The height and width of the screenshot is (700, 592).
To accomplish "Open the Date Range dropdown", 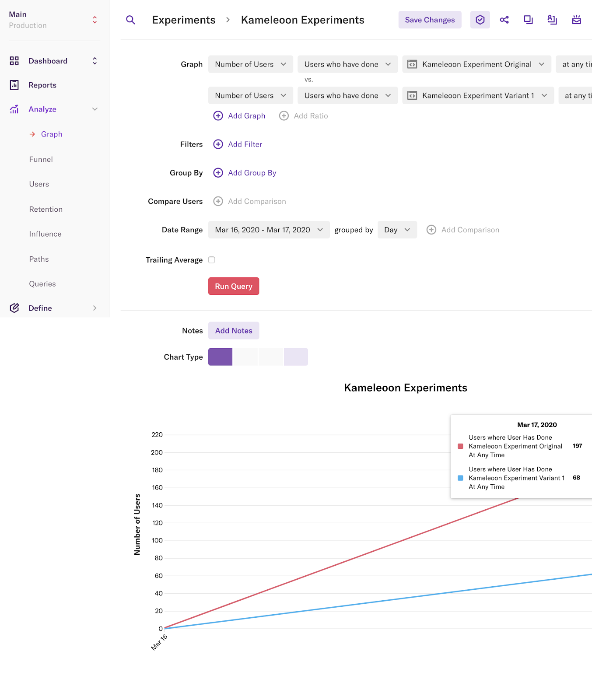I will (269, 230).
